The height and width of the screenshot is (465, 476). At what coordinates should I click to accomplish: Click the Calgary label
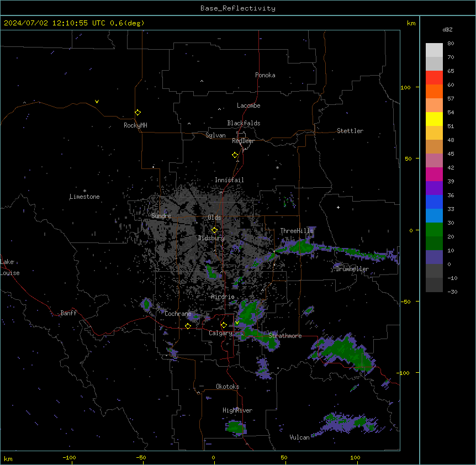pos(220,333)
